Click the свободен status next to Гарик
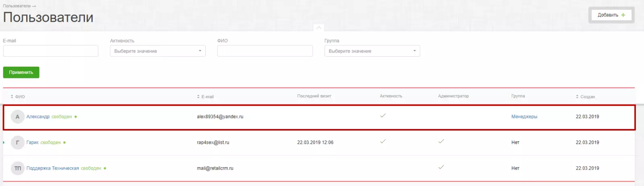This screenshot has height=186, width=644. [51, 142]
